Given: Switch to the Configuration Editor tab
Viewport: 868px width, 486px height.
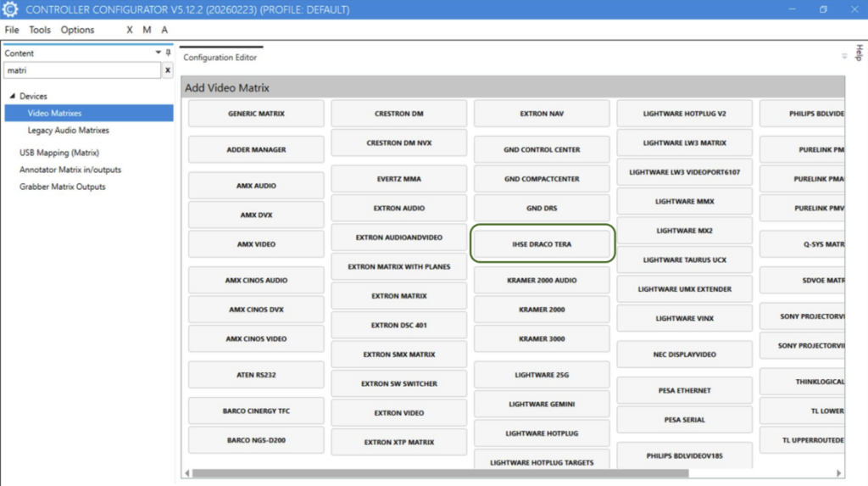Looking at the screenshot, I should click(220, 58).
